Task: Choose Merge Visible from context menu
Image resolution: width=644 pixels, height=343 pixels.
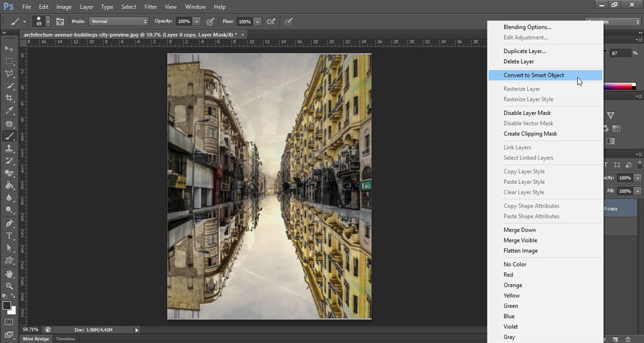Action: click(545, 240)
